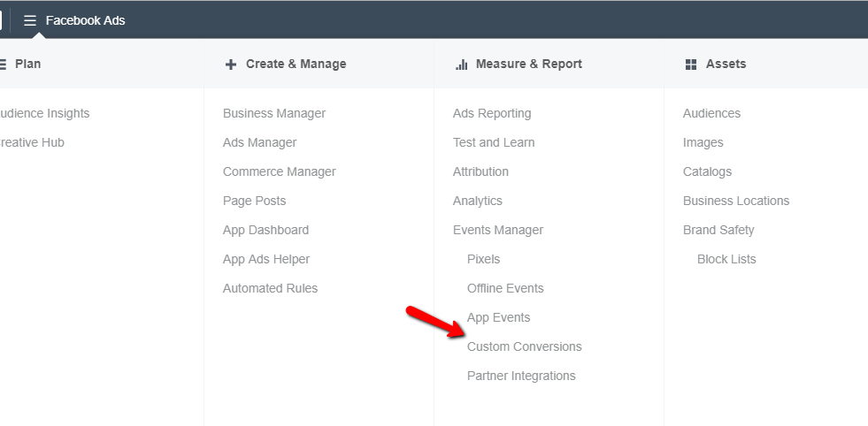This screenshot has height=426, width=868.
Task: Open Images under Assets
Action: [703, 143]
